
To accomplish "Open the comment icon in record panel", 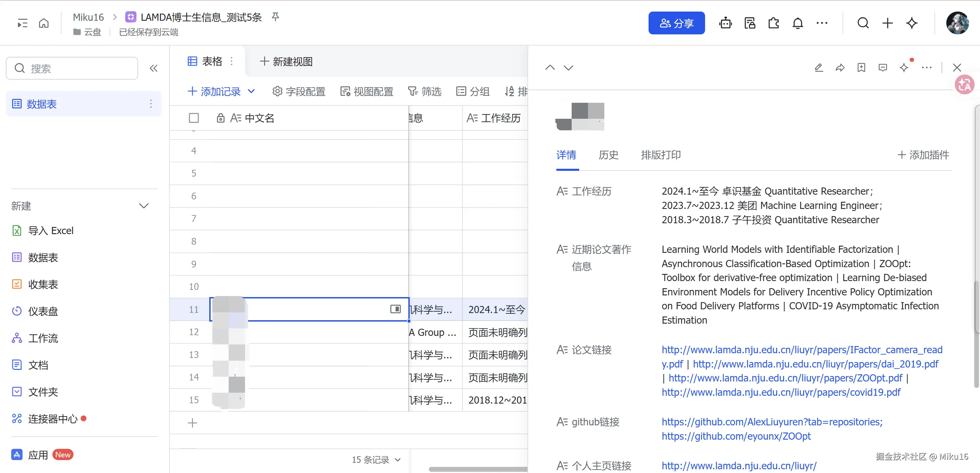I will click(883, 68).
